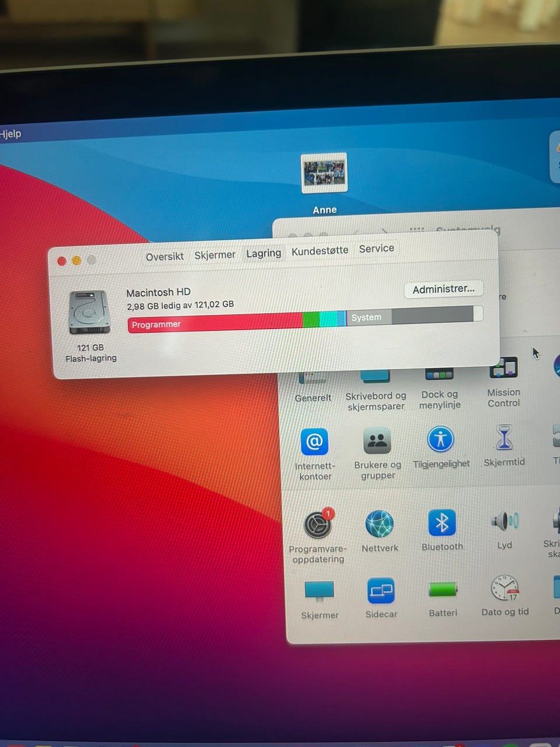560x747 pixels.
Task: Click 'Macintosh HD' disk name text
Action: point(159,292)
